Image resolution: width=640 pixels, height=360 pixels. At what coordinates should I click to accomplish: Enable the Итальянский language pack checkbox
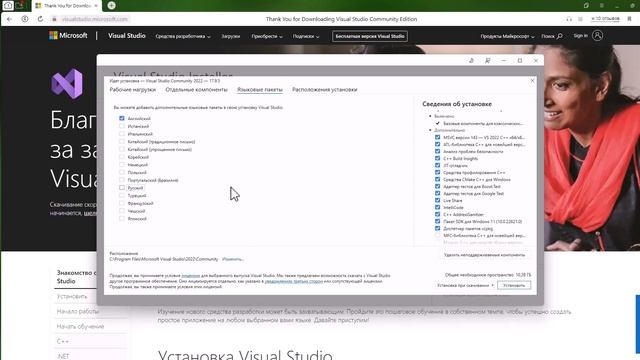click(x=122, y=134)
